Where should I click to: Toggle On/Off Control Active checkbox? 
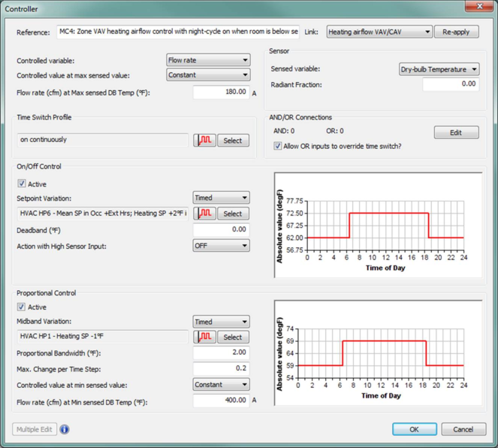click(x=22, y=183)
